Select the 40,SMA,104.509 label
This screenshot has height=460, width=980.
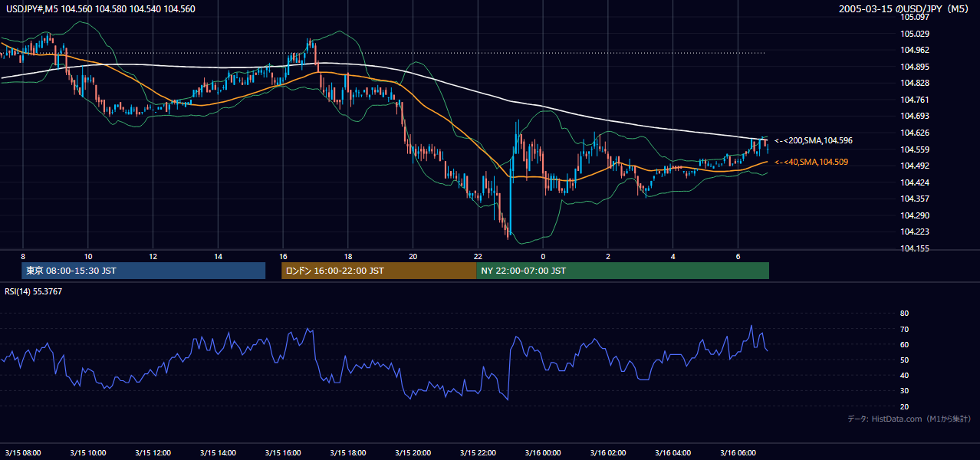pos(811,163)
